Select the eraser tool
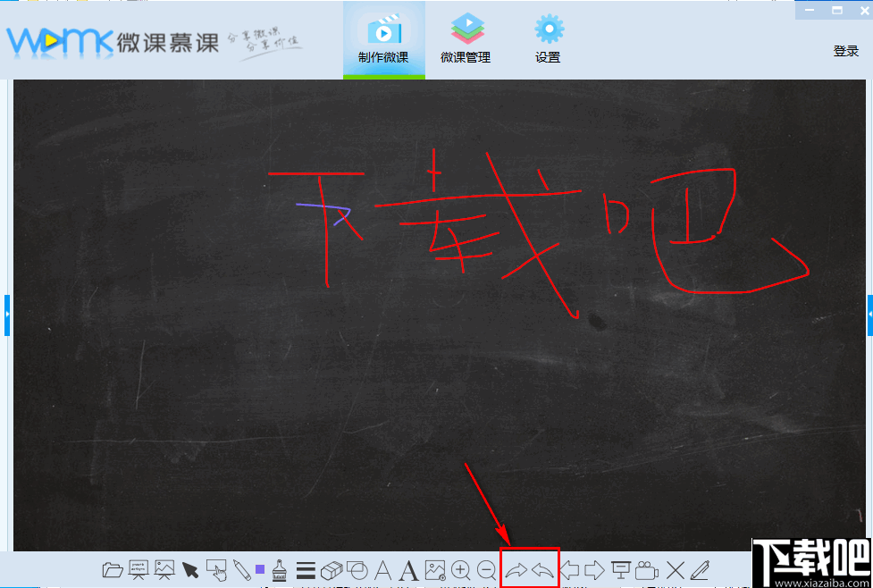This screenshot has width=873, height=588. [332, 570]
